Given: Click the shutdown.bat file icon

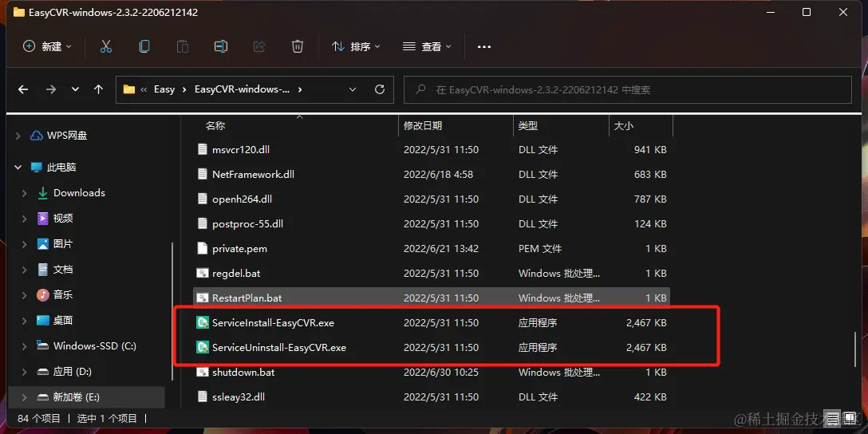Looking at the screenshot, I should (x=202, y=372).
